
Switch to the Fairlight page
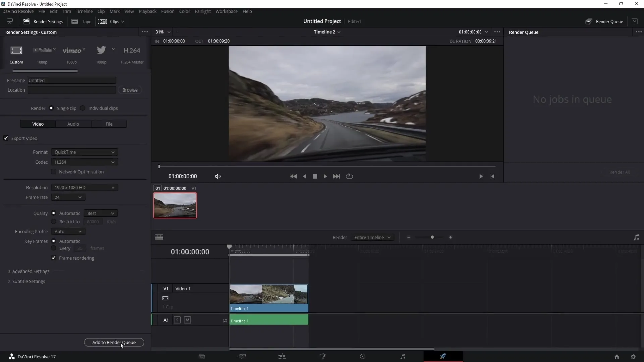tap(403, 357)
